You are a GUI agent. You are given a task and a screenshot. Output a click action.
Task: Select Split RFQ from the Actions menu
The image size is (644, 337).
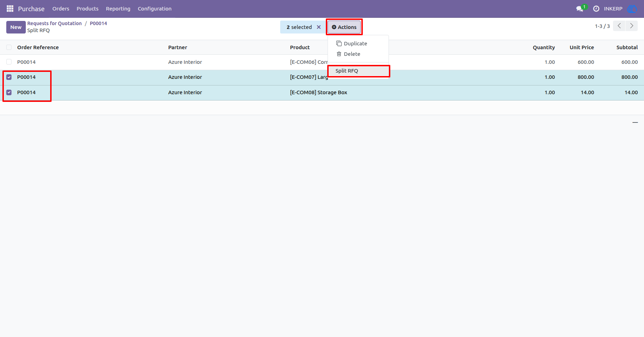[358, 71]
